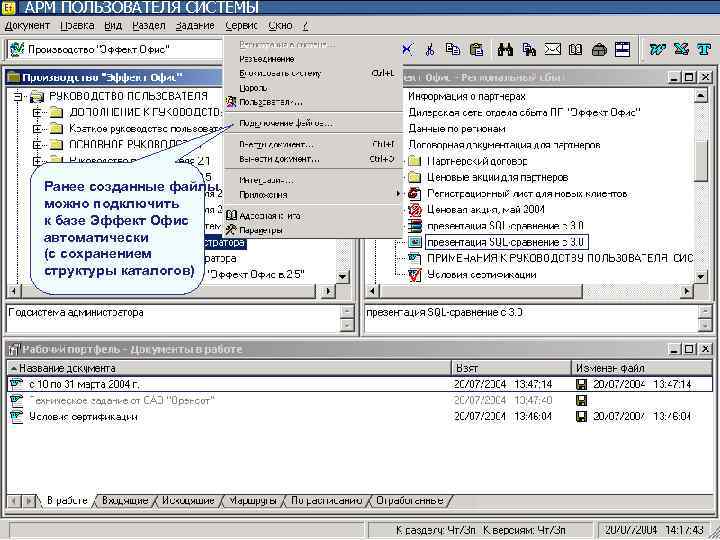Click the window layout toolbar icon

[622, 50]
